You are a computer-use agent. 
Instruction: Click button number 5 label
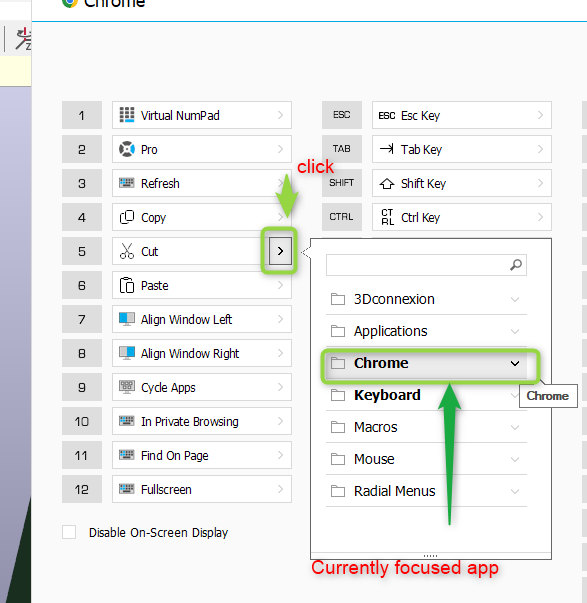click(x=82, y=251)
